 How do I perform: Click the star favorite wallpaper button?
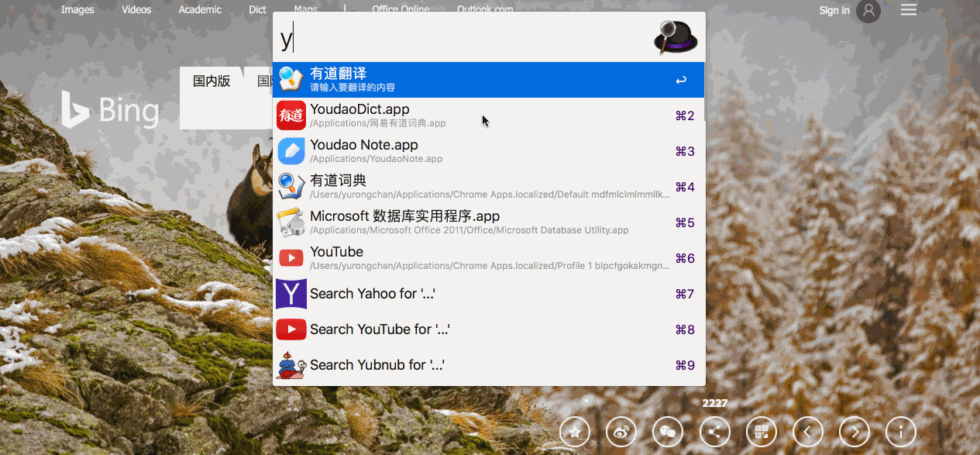[575, 432]
